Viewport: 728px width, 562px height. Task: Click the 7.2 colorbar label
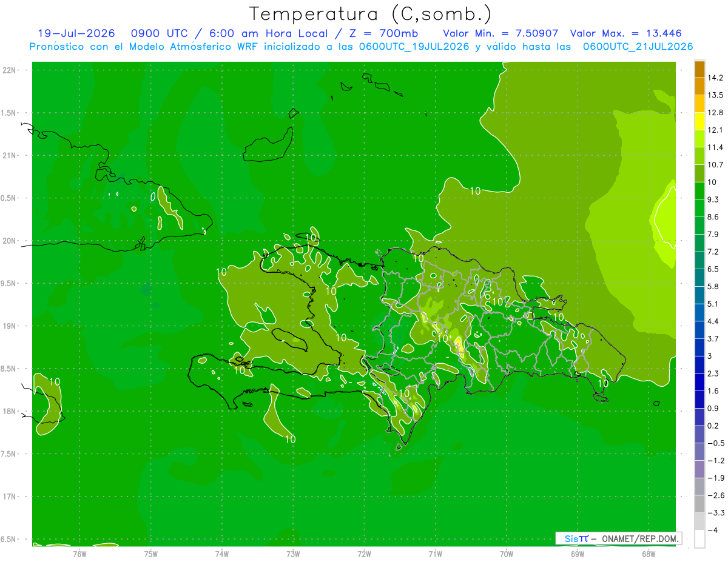click(x=713, y=252)
